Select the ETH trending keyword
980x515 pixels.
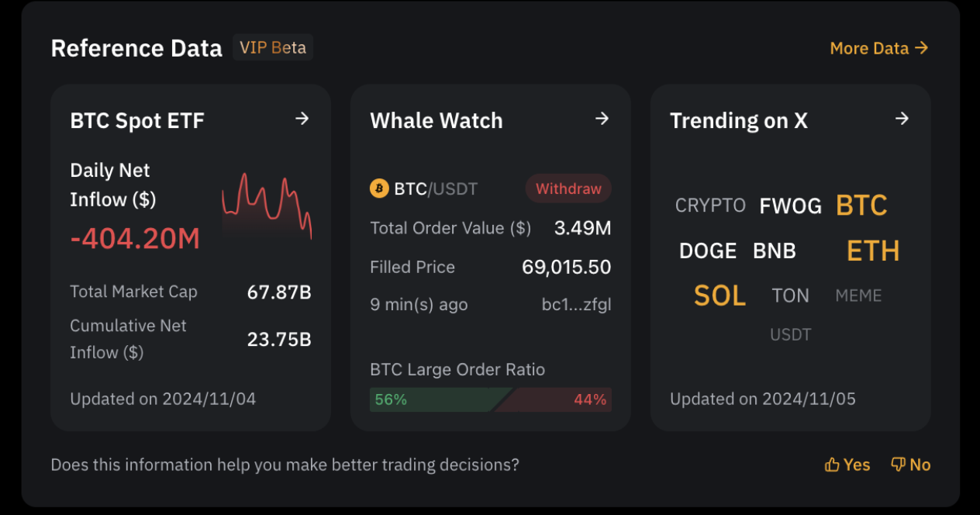(x=873, y=251)
